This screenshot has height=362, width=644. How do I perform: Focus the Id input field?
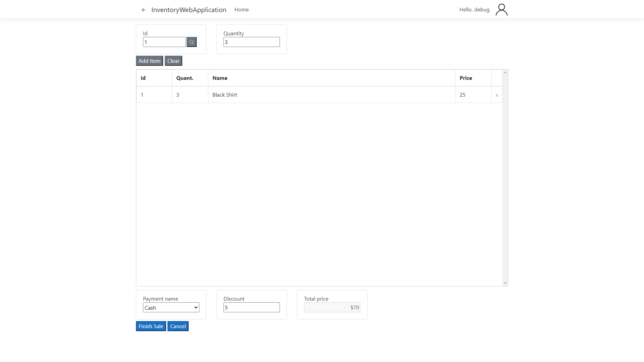[164, 42]
